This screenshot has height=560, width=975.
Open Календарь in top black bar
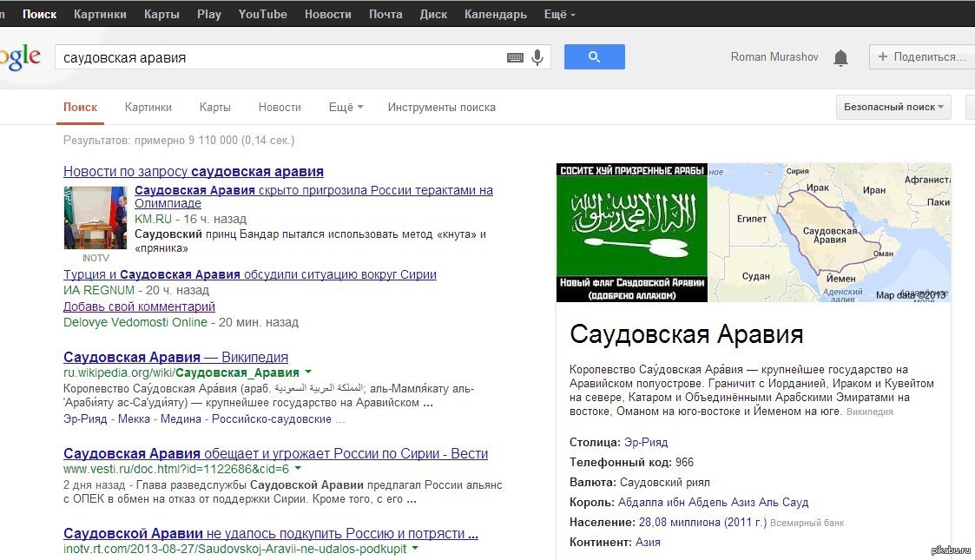pyautogui.click(x=496, y=14)
